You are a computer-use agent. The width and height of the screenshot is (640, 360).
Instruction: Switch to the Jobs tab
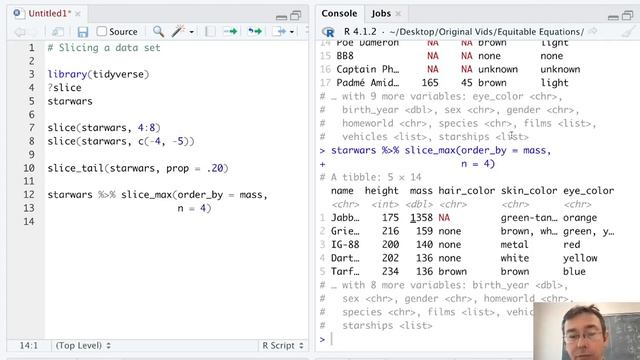click(x=381, y=13)
